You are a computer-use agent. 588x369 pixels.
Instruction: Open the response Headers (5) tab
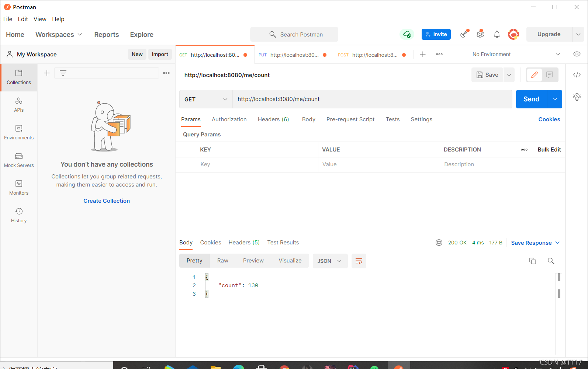(x=244, y=243)
